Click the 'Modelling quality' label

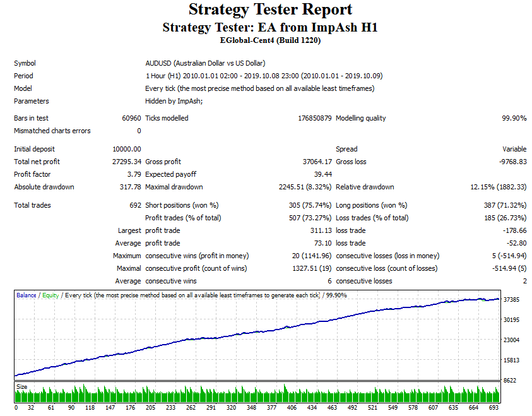pyautogui.click(x=360, y=118)
